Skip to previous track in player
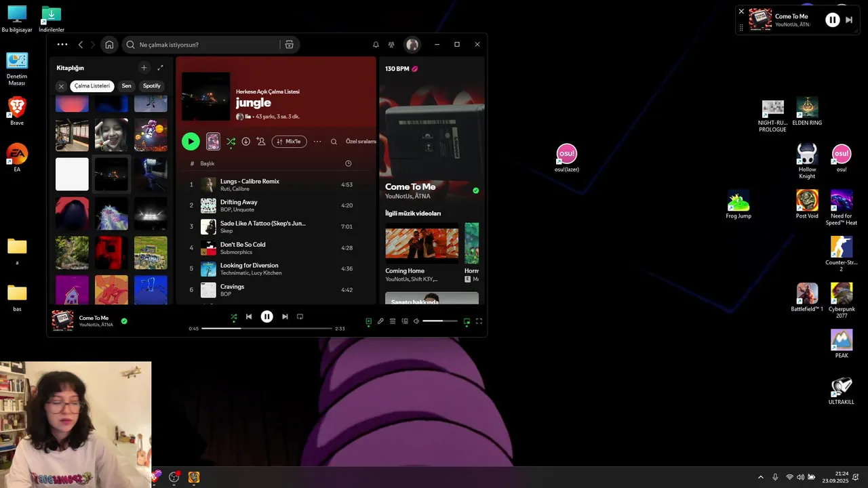868x488 pixels. pyautogui.click(x=249, y=317)
